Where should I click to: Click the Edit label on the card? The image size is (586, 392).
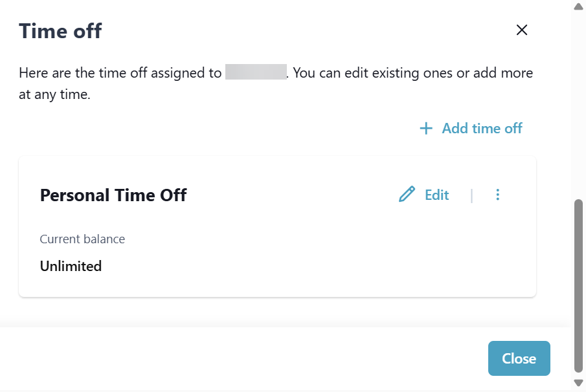click(436, 195)
